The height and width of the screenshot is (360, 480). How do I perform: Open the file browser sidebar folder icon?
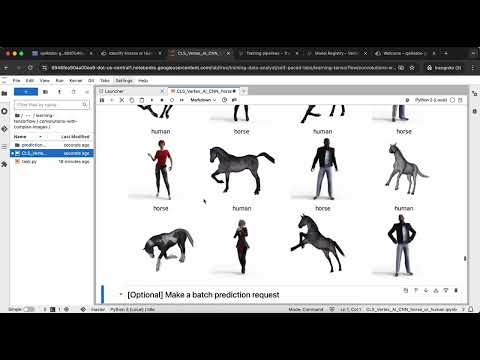[4, 94]
